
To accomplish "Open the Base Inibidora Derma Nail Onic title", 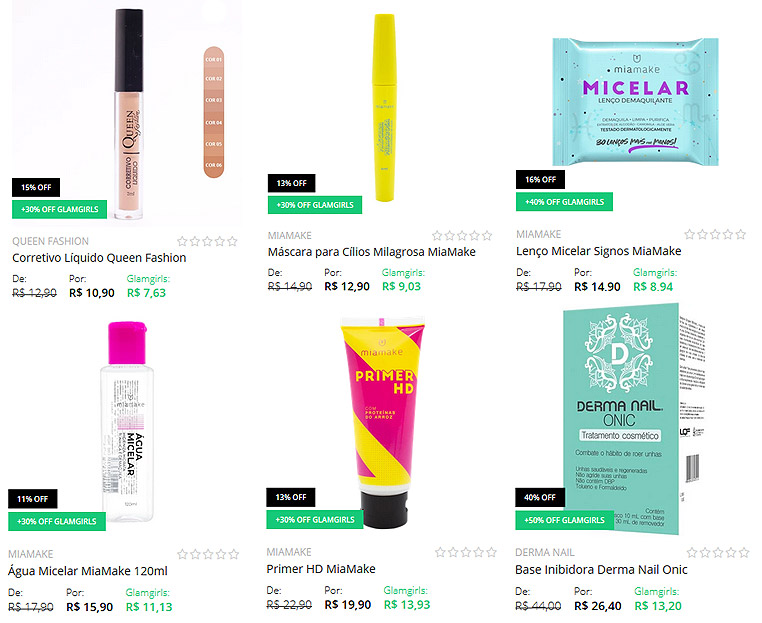I will pos(601,570).
